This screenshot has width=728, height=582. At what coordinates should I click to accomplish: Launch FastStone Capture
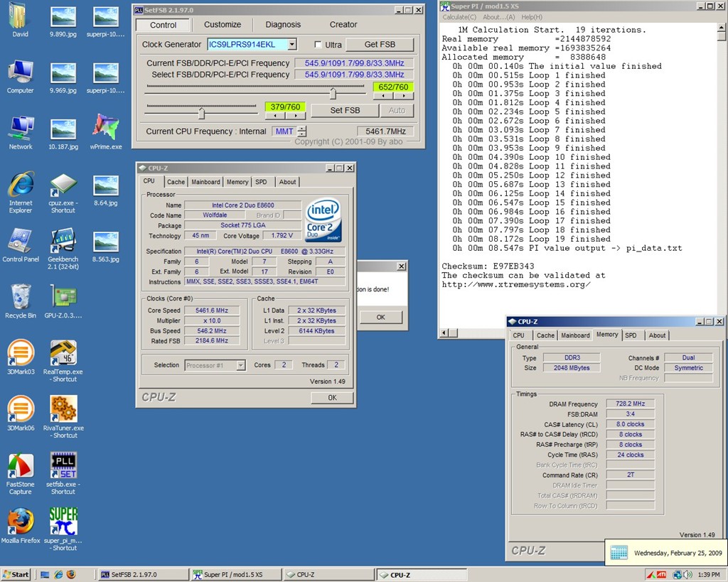point(21,473)
